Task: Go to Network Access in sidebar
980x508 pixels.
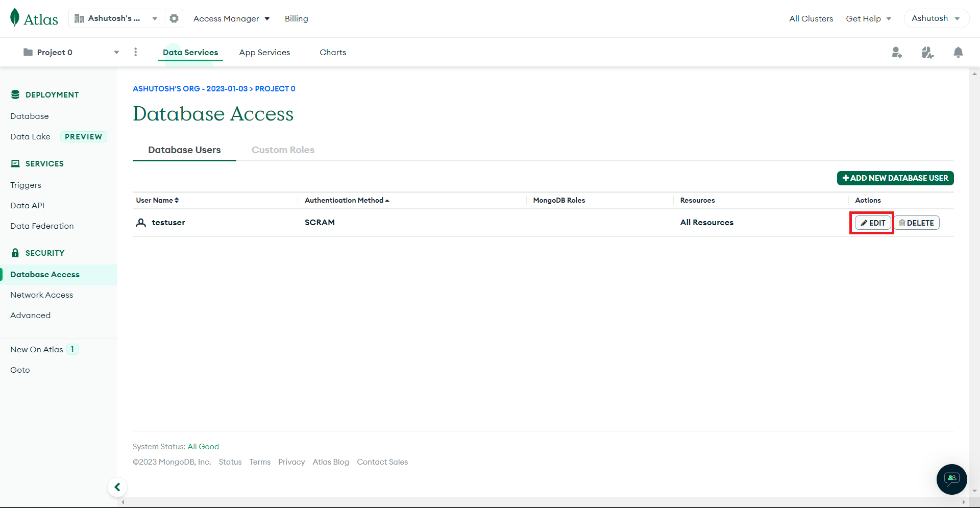Action: coord(41,295)
